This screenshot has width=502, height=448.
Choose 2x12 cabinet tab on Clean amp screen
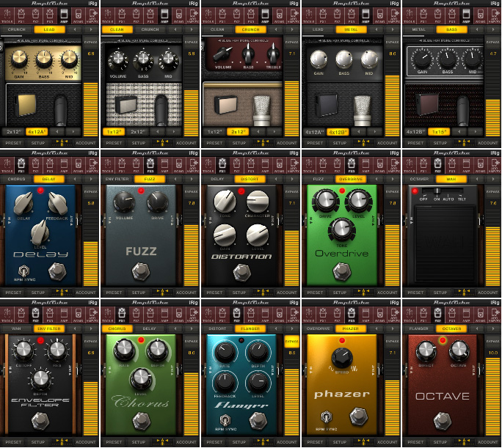(x=137, y=131)
